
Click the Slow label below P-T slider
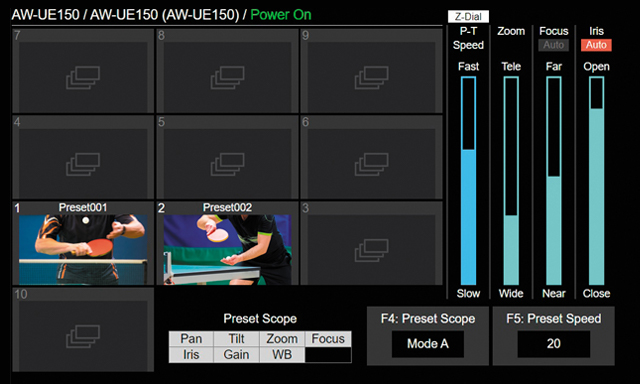[468, 293]
